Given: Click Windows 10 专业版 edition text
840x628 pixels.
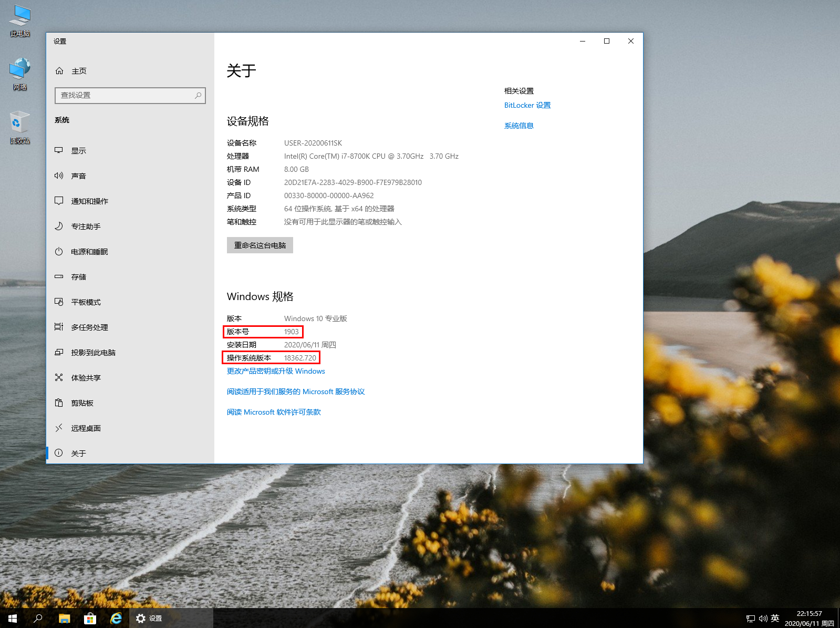Looking at the screenshot, I should click(x=316, y=318).
